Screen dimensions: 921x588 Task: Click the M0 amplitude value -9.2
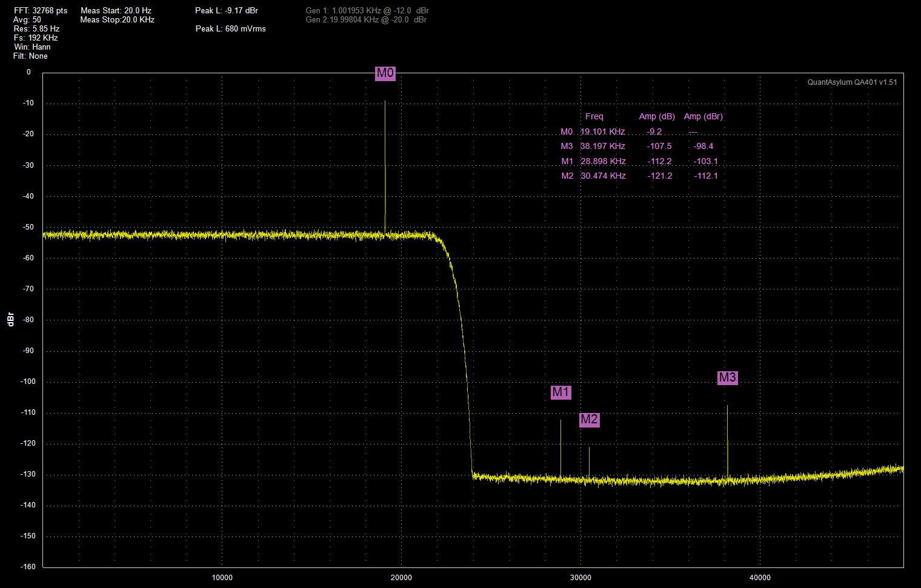(654, 132)
